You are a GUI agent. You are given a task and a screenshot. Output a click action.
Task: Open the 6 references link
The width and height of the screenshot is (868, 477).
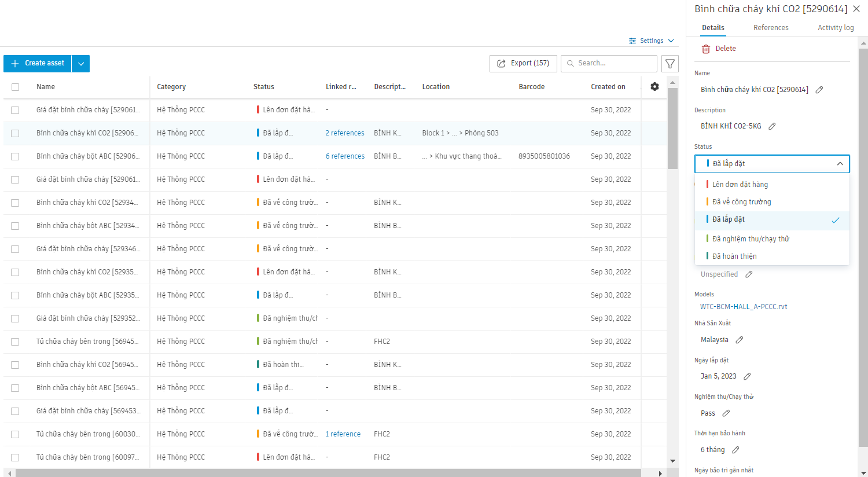345,156
